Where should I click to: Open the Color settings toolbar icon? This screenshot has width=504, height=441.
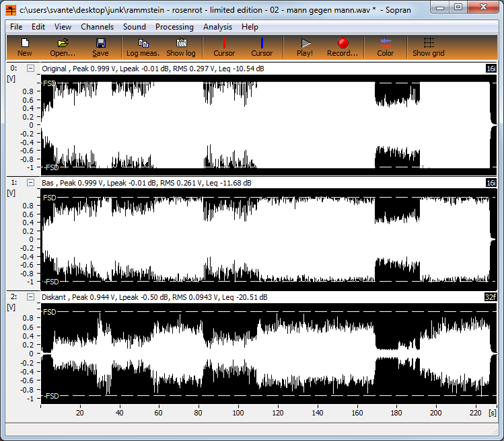coord(386,46)
